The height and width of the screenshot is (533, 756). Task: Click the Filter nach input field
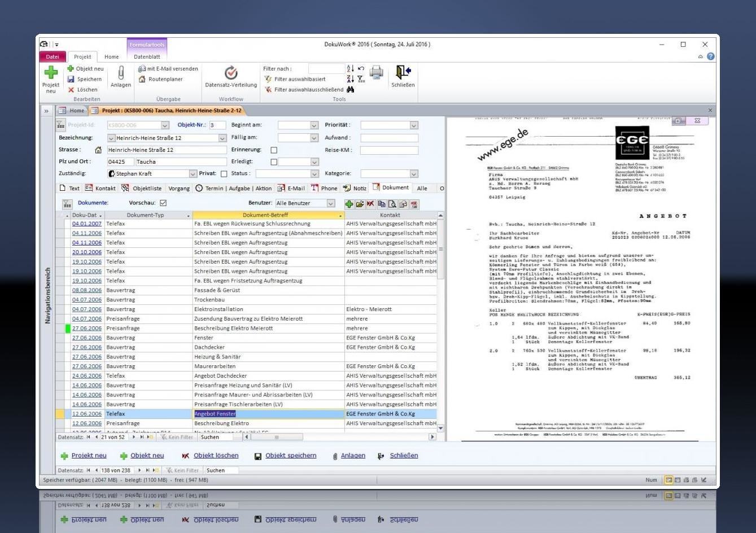click(x=326, y=69)
